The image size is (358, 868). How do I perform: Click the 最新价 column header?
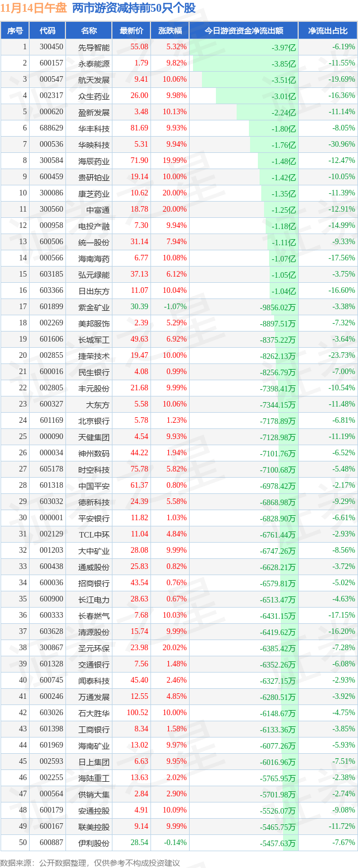[131, 31]
